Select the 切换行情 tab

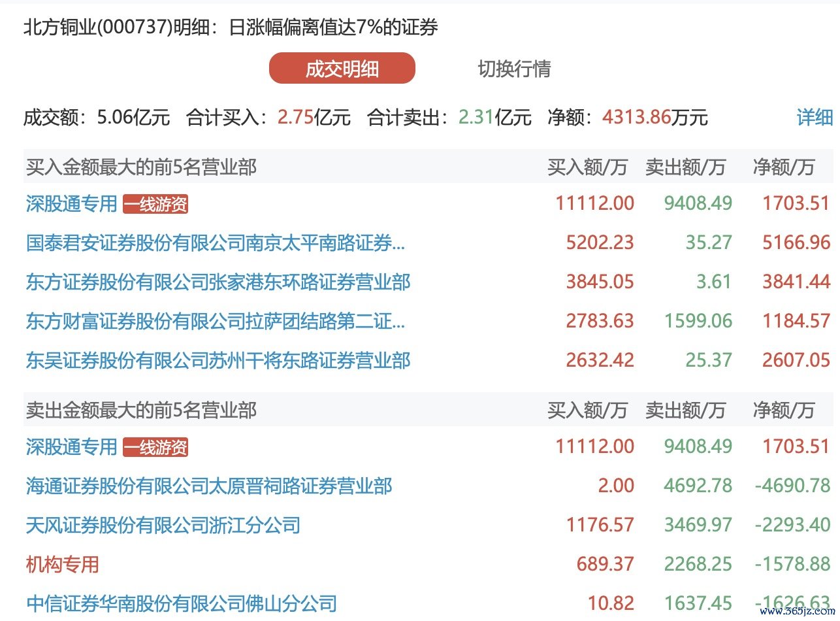514,69
